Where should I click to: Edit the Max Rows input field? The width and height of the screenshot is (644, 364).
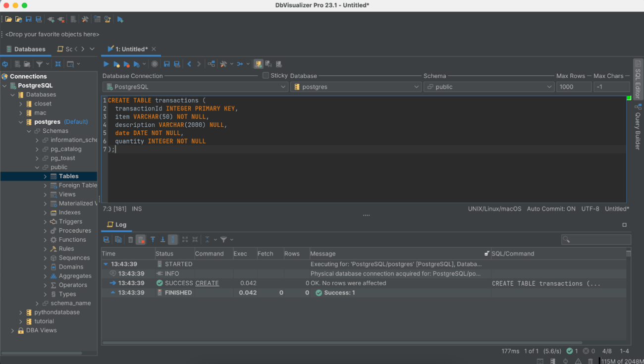574,86
